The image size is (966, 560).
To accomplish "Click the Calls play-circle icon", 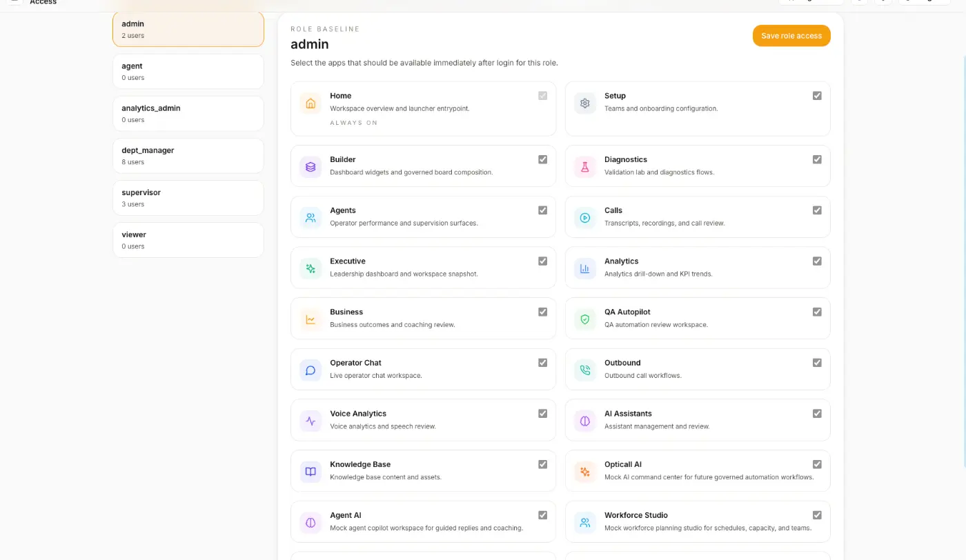I will tap(585, 218).
